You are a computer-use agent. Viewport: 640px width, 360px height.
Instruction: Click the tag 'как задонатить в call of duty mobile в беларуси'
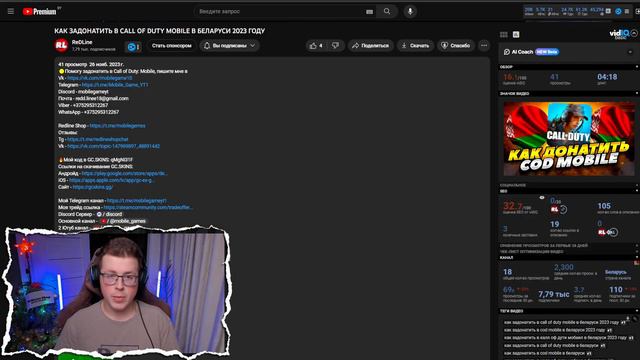click(551, 345)
